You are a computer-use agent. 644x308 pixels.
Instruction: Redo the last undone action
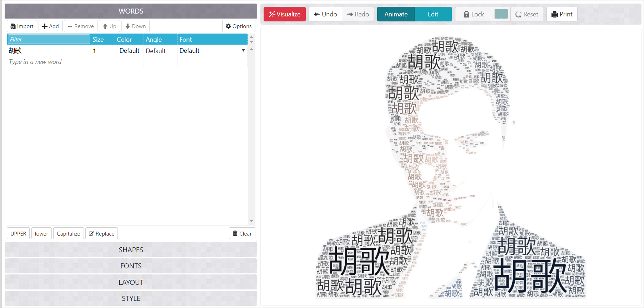coord(358,14)
